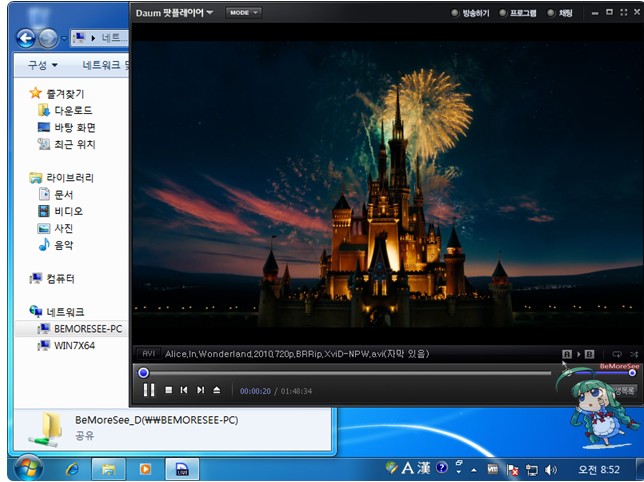Switch player to fullscreen mode icon
644x482 pixels.
click(623, 12)
